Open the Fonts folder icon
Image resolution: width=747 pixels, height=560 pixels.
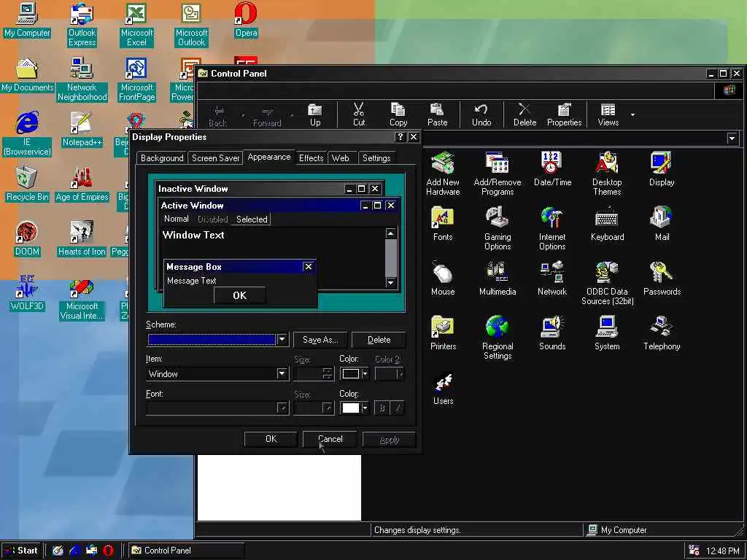(x=443, y=223)
